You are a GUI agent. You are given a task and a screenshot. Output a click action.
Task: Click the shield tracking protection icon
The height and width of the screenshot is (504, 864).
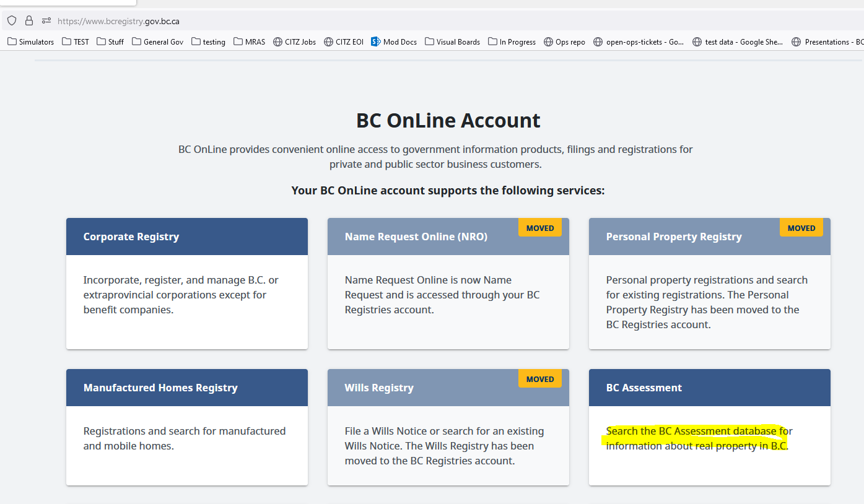point(12,20)
